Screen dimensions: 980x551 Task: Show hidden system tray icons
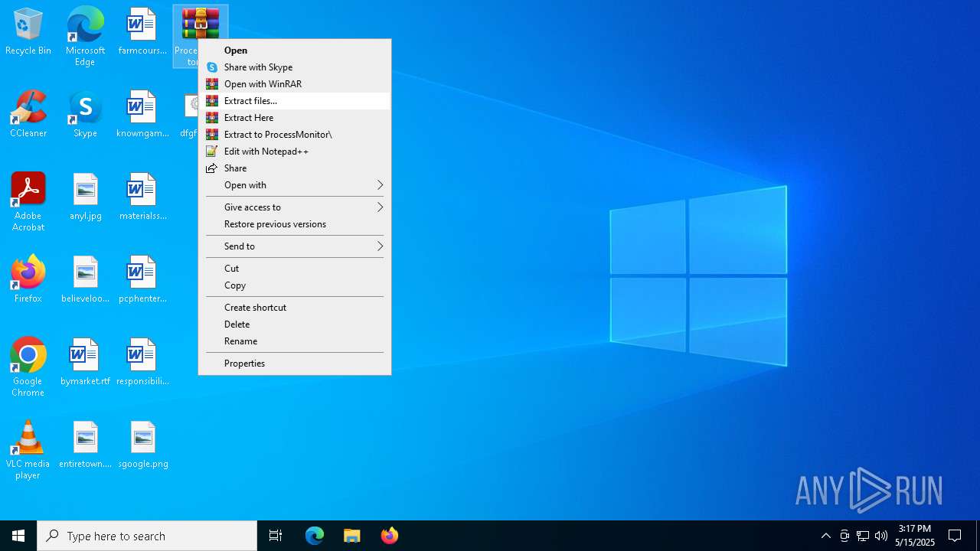coord(825,536)
